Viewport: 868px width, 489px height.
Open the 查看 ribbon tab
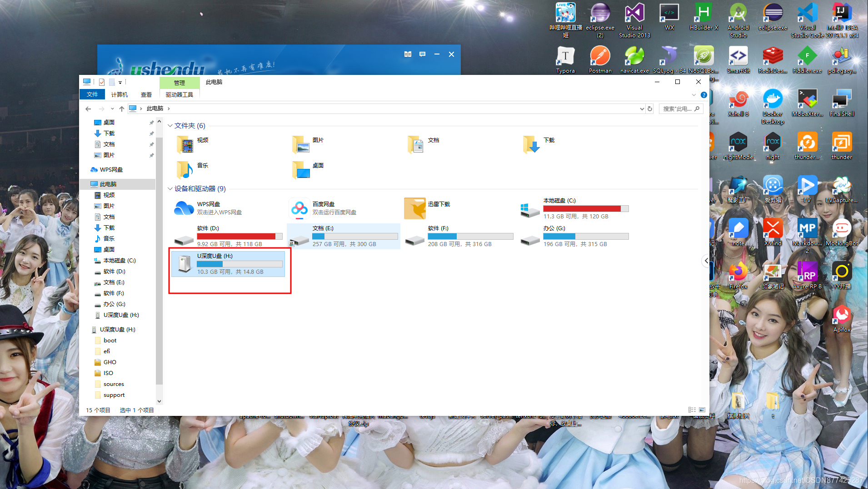click(146, 94)
